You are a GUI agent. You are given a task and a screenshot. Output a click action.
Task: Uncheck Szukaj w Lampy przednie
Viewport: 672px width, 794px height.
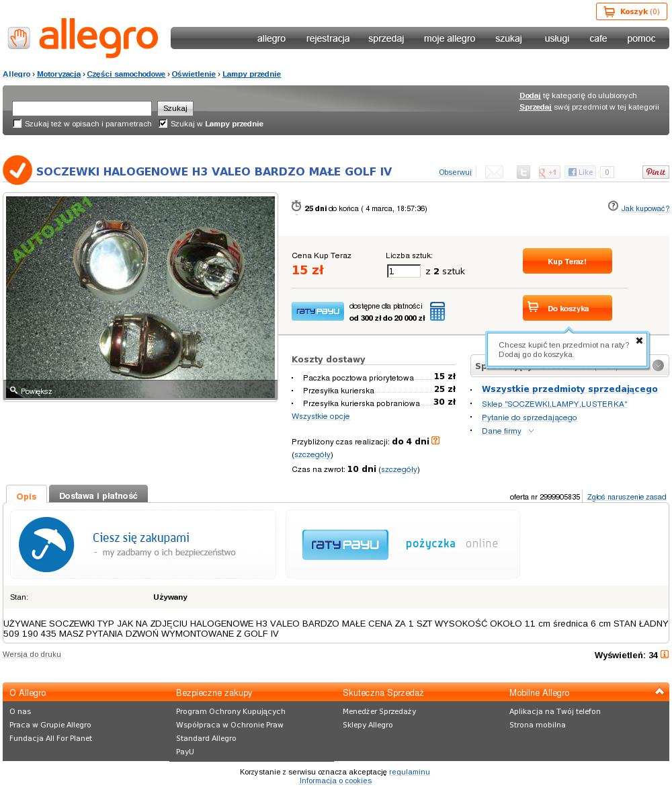coord(163,124)
